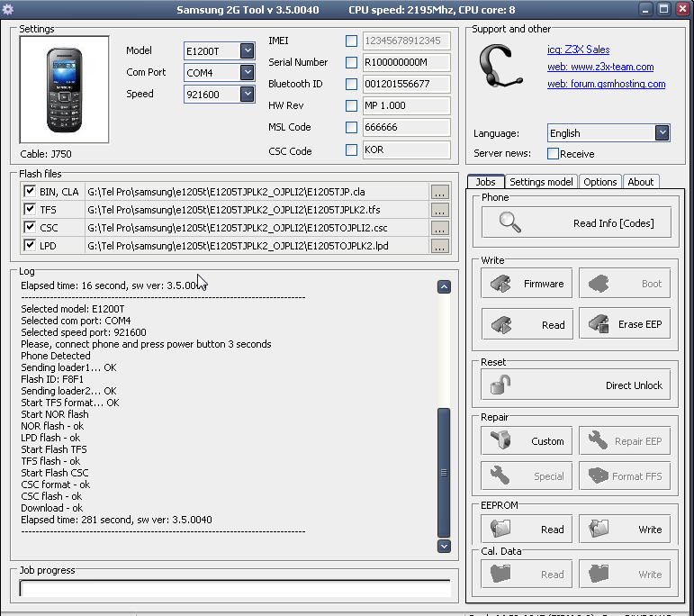The height and width of the screenshot is (616, 694).
Task: Open the Options tab
Action: (599, 182)
